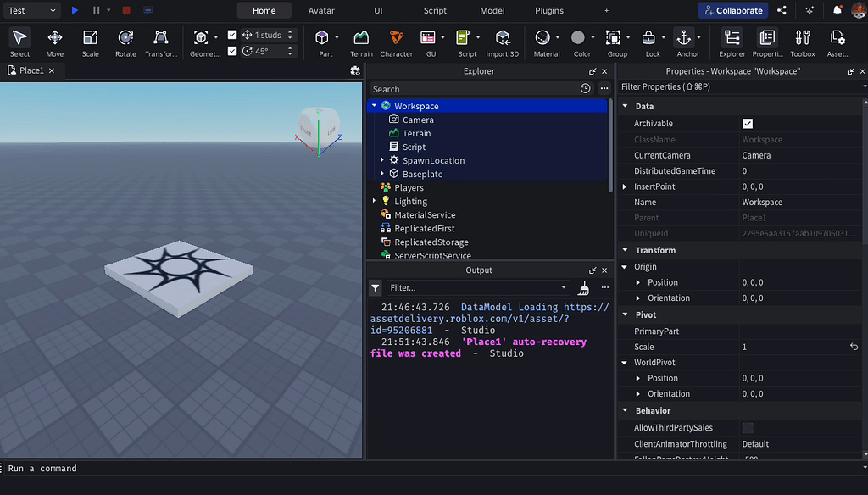Insert a new Part
Viewport: 868px width, 495px height.
click(324, 38)
